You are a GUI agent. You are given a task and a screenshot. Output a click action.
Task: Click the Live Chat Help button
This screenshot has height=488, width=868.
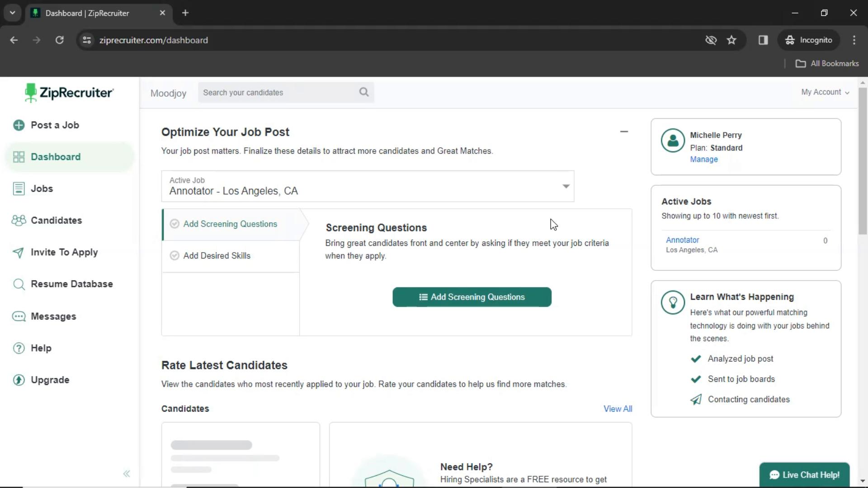point(805,475)
